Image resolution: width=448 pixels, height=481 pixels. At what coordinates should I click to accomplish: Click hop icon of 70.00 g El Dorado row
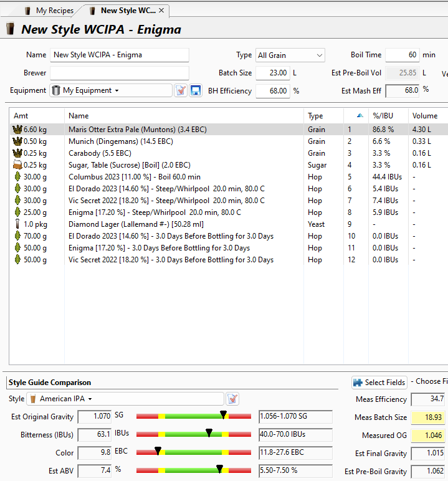[x=17, y=236]
